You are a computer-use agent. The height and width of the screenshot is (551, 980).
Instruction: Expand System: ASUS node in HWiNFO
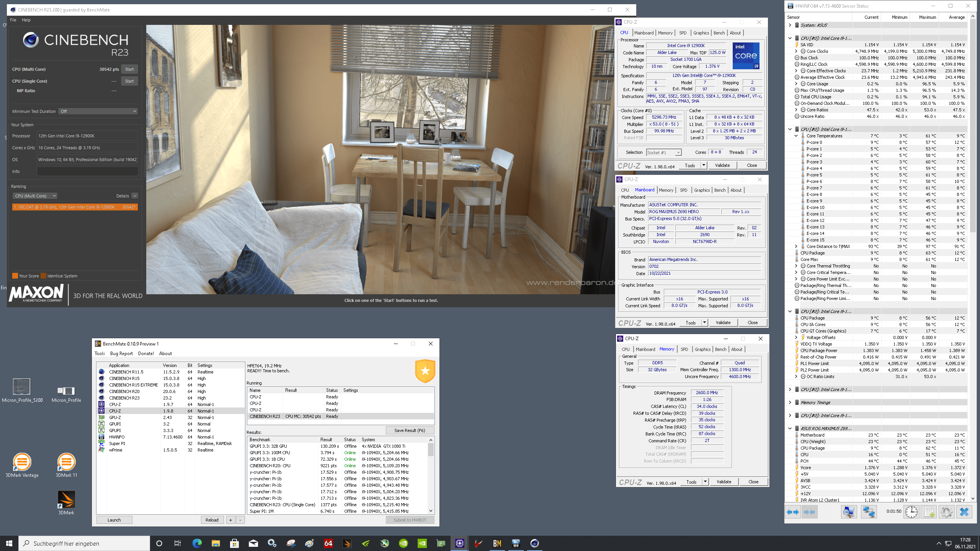coord(790,25)
